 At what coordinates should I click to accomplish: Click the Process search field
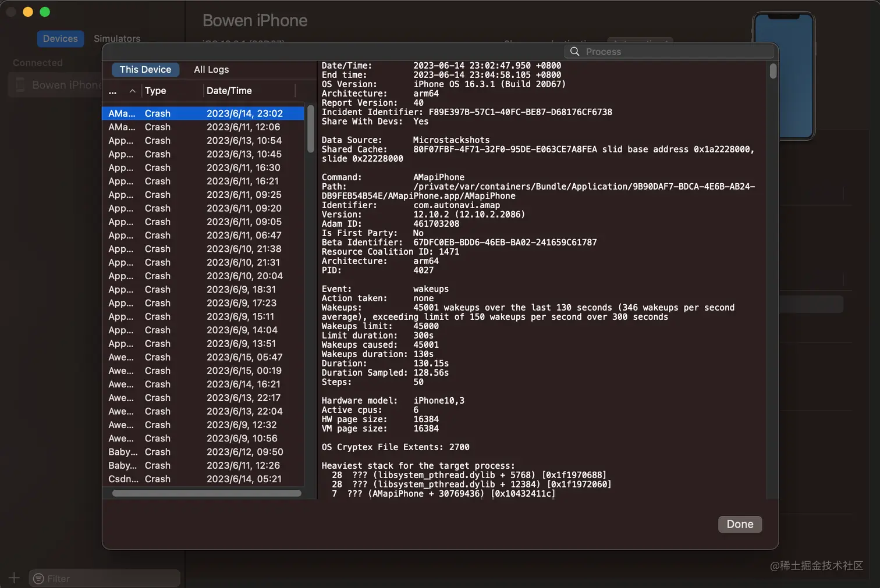pyautogui.click(x=669, y=51)
